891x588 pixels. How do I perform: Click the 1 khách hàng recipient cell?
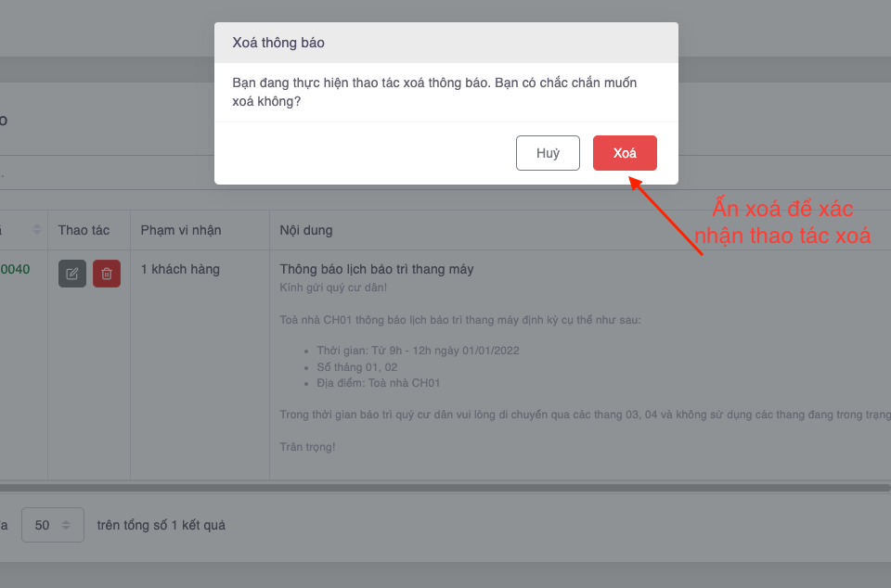[x=180, y=269]
